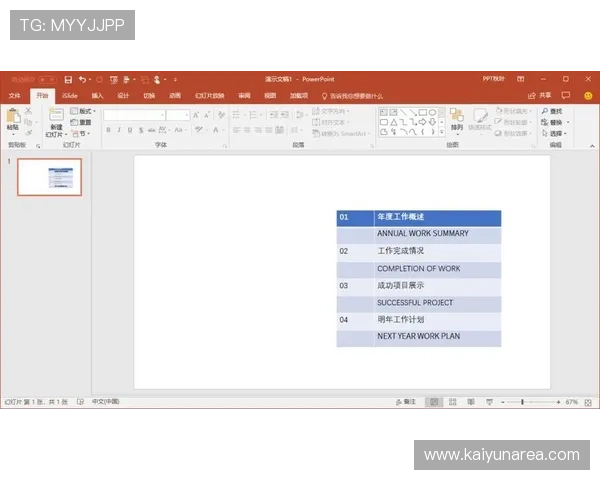600x480 pixels.
Task: Select the straight line shape
Action: 403,112
